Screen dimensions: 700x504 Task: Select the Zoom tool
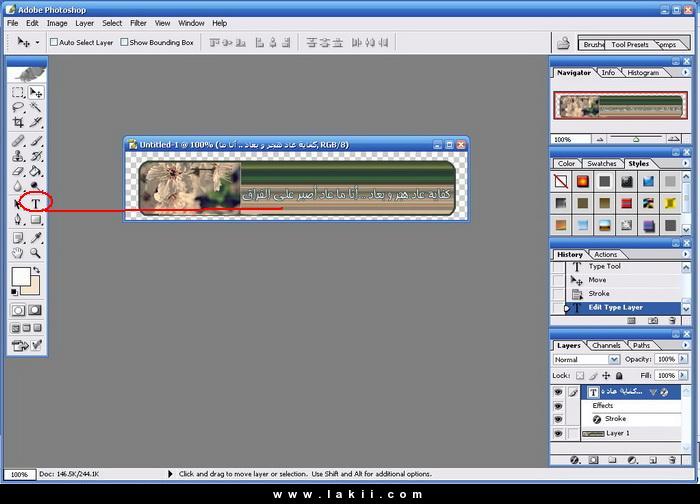coord(36,253)
